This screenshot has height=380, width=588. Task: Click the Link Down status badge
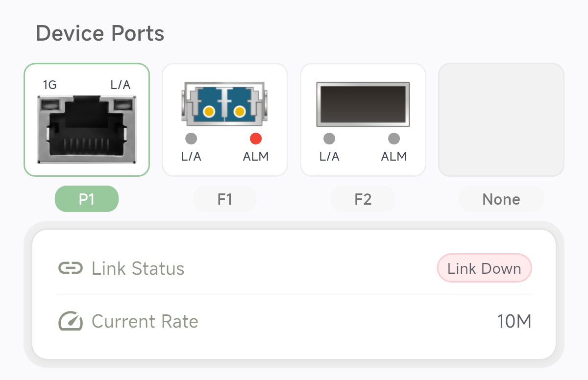pyautogui.click(x=484, y=268)
